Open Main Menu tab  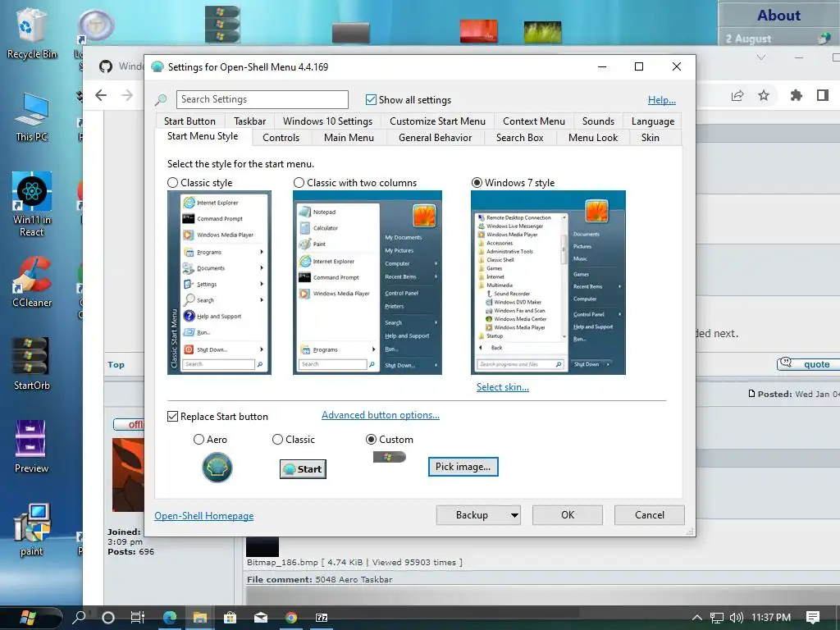349,138
